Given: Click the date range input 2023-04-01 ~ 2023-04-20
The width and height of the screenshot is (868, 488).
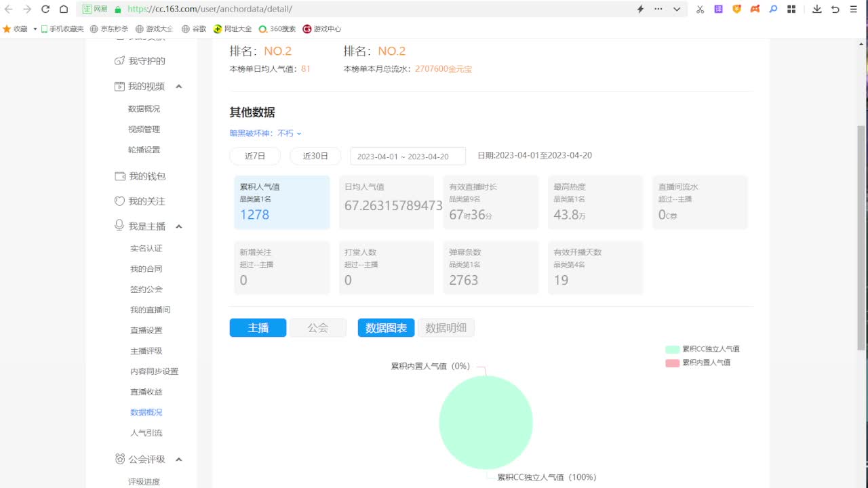Looking at the screenshot, I should [x=408, y=156].
